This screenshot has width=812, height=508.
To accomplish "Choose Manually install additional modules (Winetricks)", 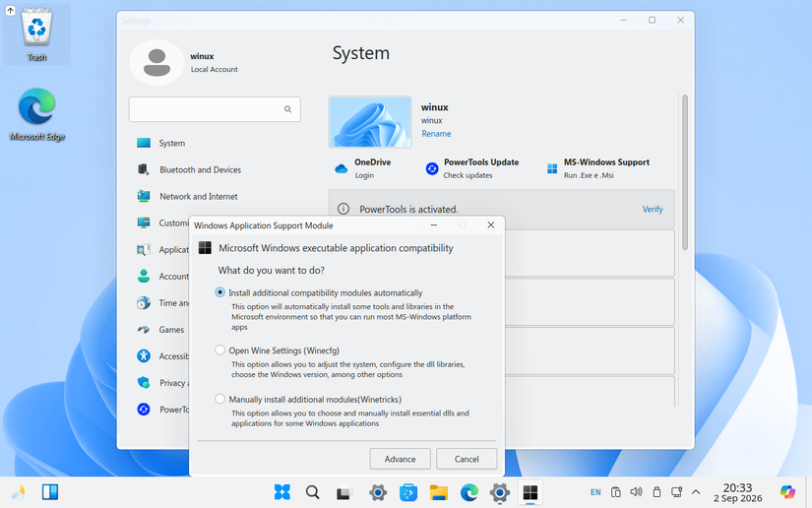I will coord(220,399).
